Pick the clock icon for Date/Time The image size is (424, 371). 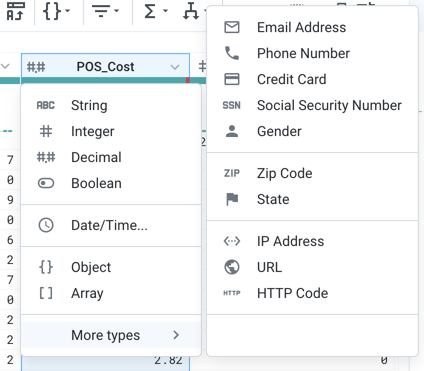point(46,225)
